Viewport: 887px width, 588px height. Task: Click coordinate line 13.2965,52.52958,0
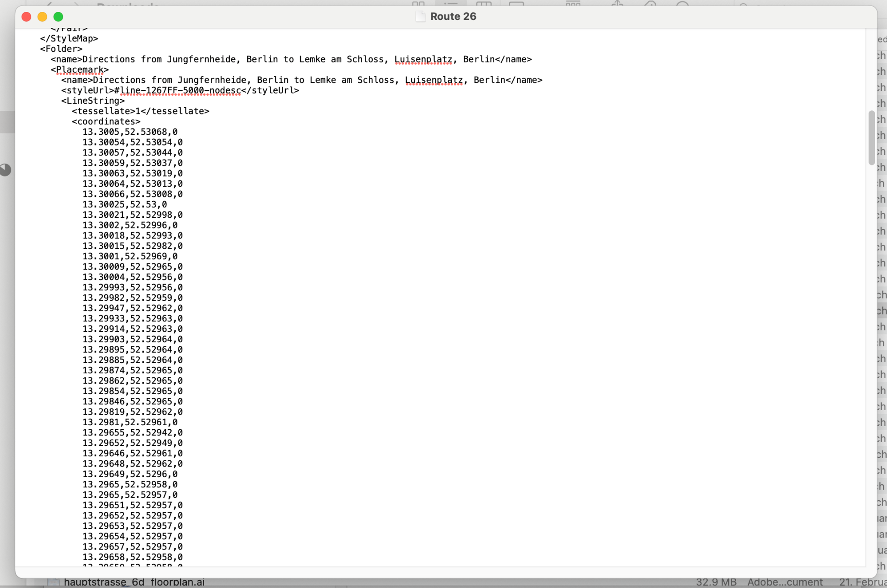pos(130,485)
